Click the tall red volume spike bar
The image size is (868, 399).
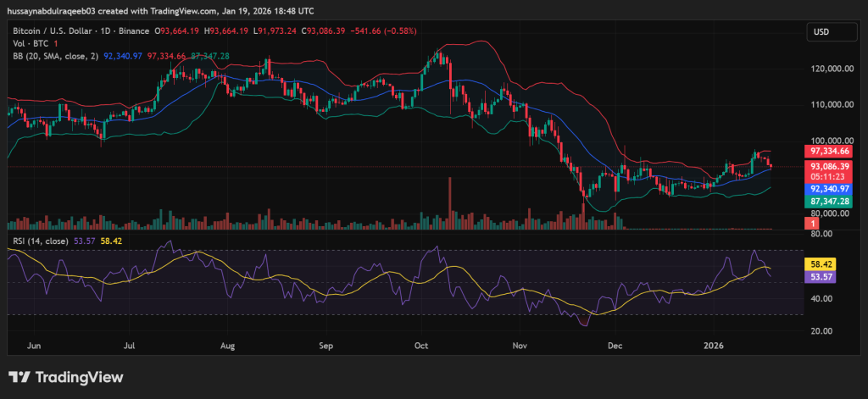coord(451,204)
